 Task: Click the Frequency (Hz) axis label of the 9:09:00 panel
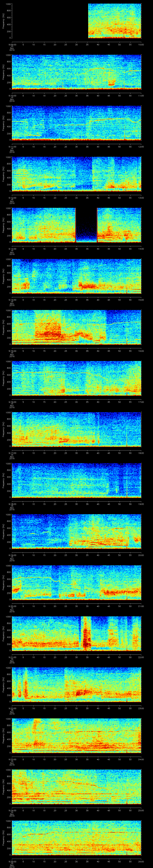[3, 21]
